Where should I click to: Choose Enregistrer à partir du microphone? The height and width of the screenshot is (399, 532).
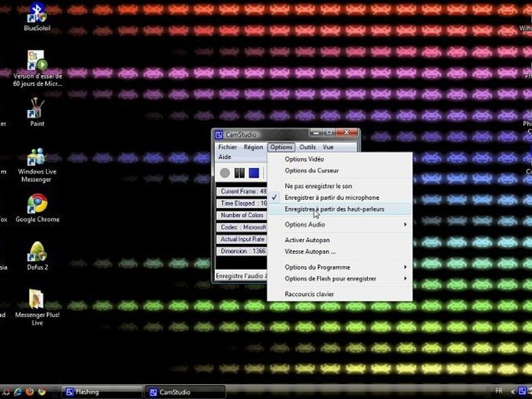coord(340,197)
